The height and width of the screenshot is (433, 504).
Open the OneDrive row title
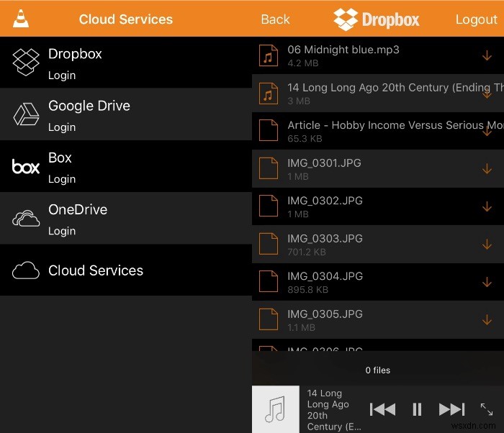coord(78,210)
